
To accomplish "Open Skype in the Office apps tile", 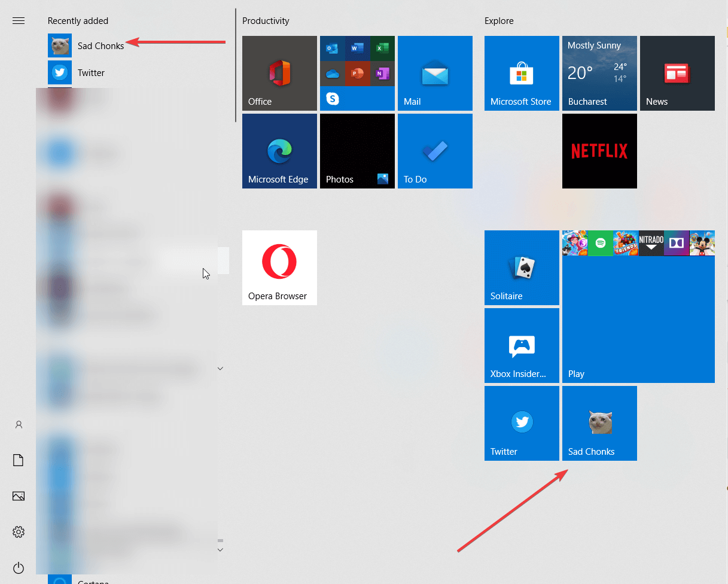I will [332, 98].
